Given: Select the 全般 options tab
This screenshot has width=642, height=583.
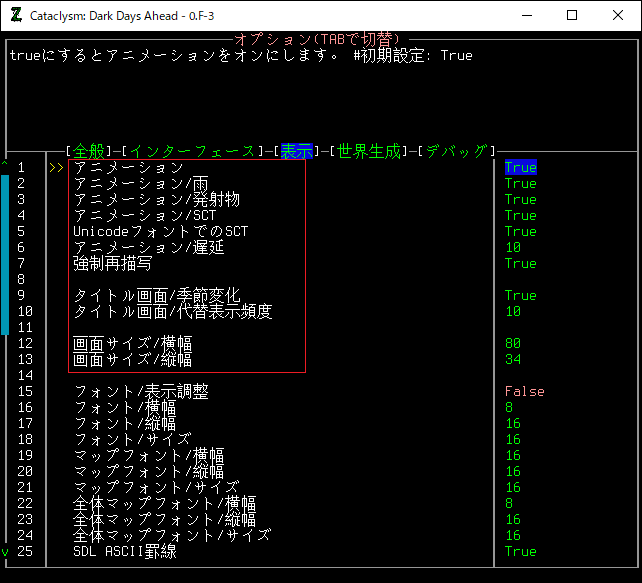Looking at the screenshot, I should tap(89, 151).
